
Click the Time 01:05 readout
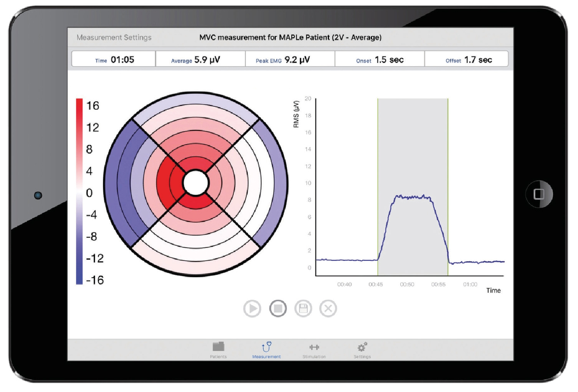click(x=114, y=59)
